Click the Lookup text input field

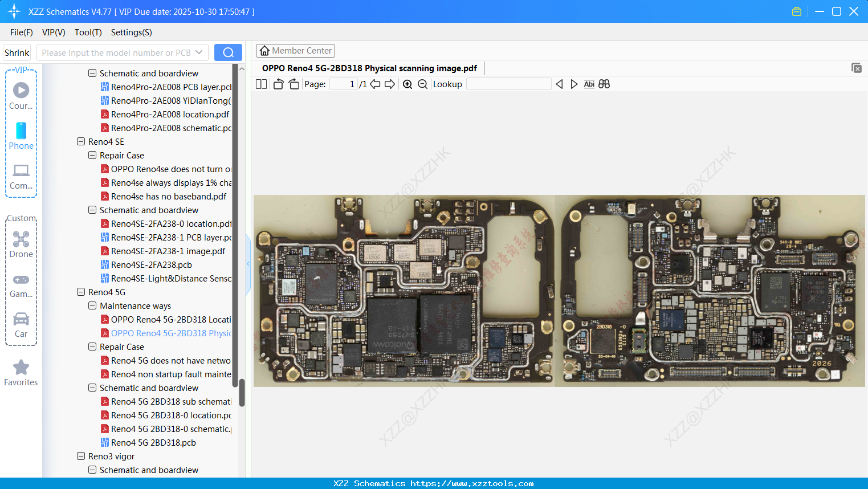(508, 84)
